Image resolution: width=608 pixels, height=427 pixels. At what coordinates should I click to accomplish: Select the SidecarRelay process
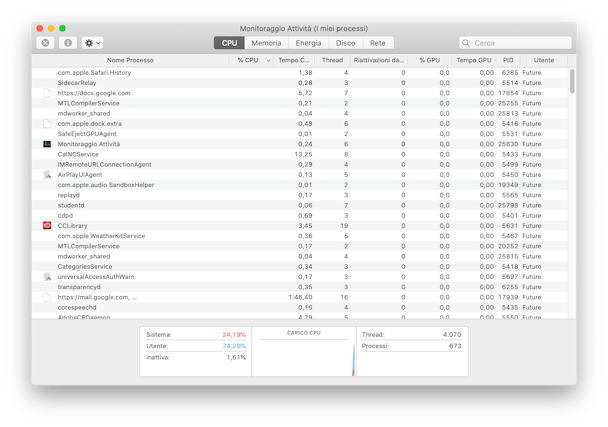click(300, 83)
